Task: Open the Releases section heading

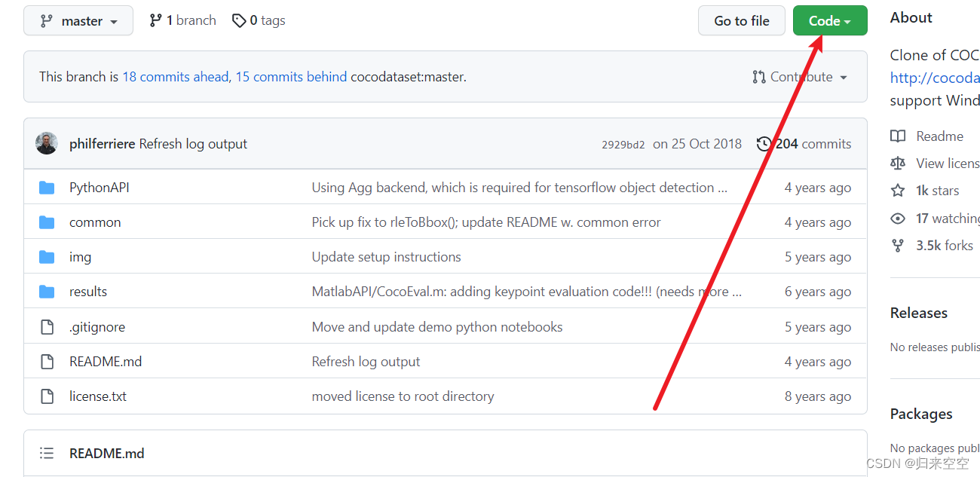Action: (x=919, y=313)
